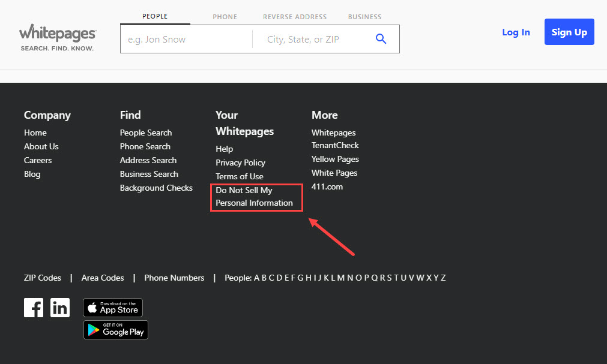Go to Business Search link
This screenshot has height=364, width=607.
149,174
